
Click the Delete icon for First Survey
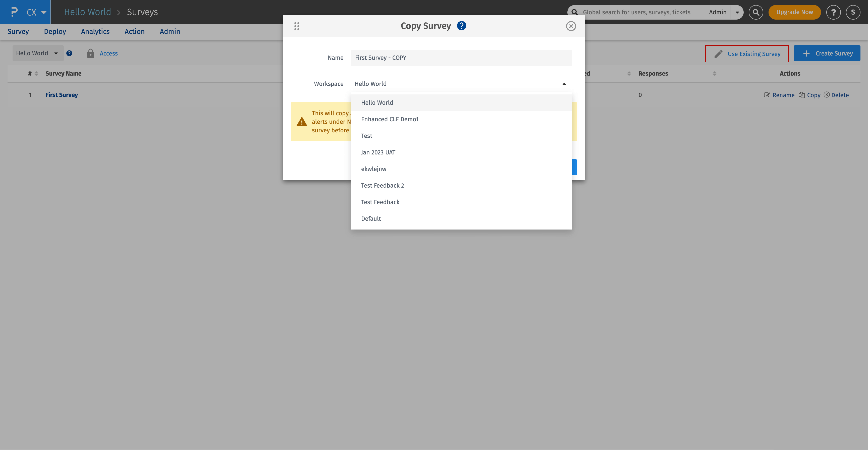click(827, 95)
